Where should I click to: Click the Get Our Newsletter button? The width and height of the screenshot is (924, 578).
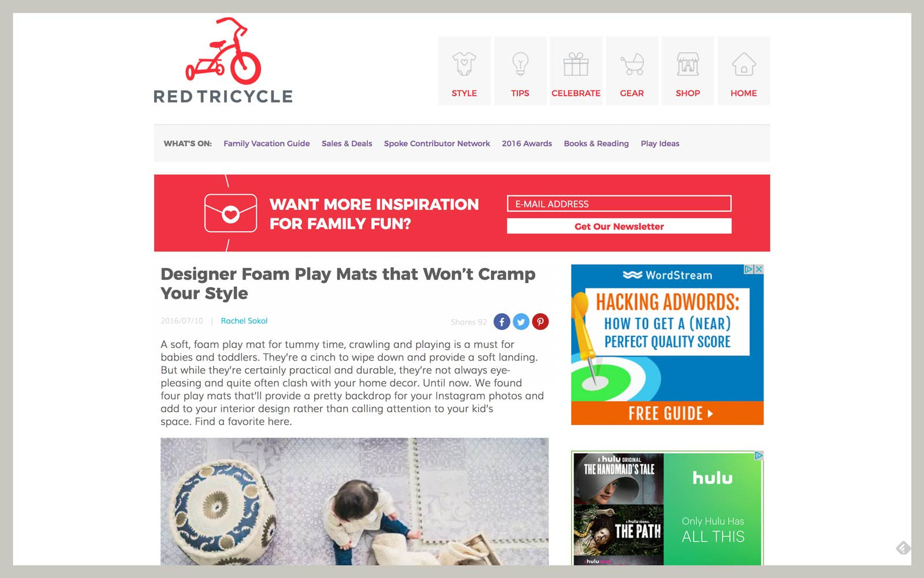(619, 226)
